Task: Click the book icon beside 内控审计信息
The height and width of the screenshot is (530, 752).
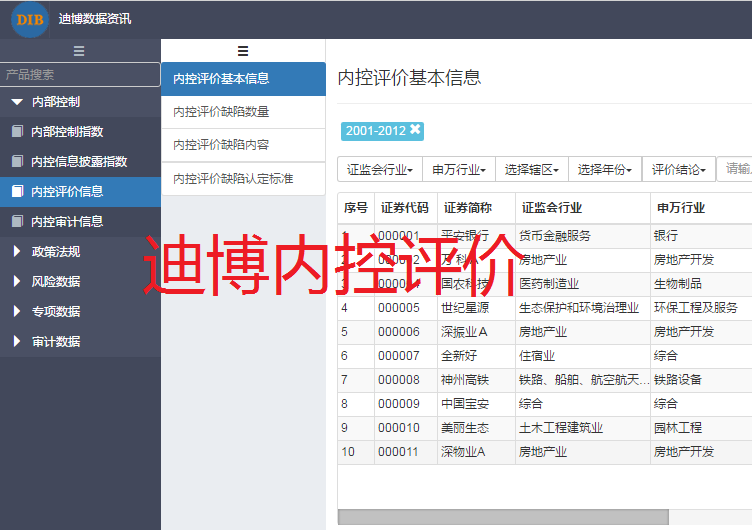Action: click(17, 221)
